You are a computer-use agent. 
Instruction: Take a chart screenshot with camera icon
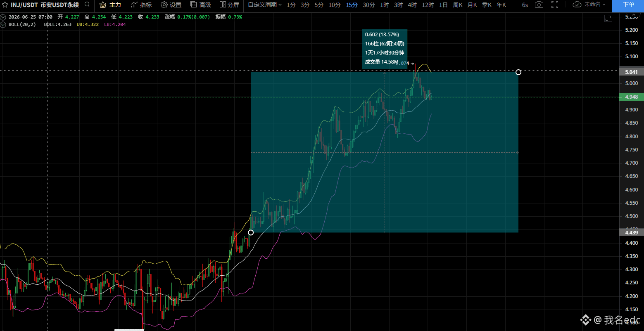tap(539, 5)
